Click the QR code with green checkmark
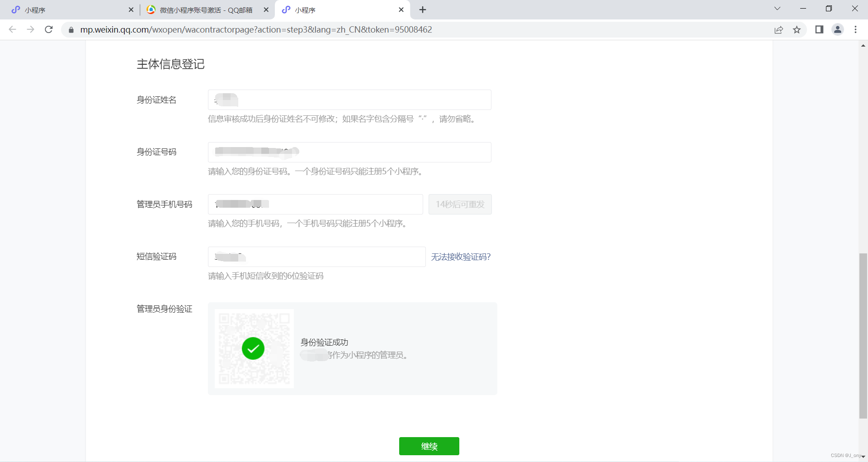 coord(254,348)
